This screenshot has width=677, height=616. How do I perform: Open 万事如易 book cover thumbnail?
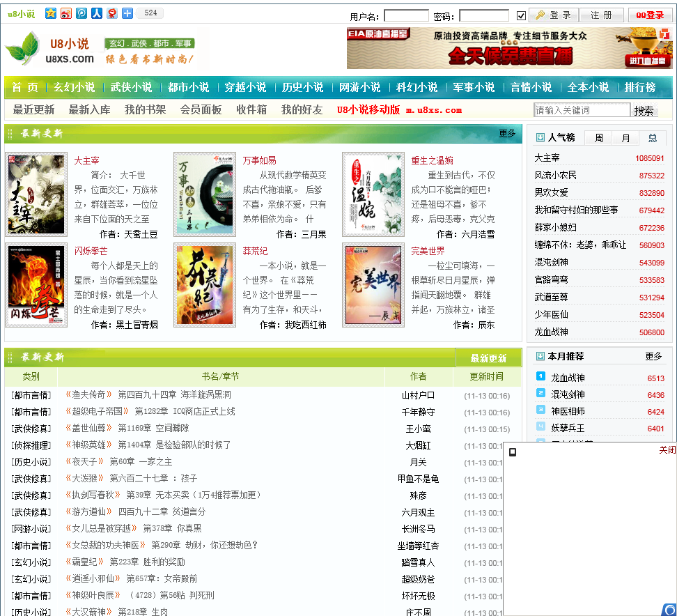point(205,194)
